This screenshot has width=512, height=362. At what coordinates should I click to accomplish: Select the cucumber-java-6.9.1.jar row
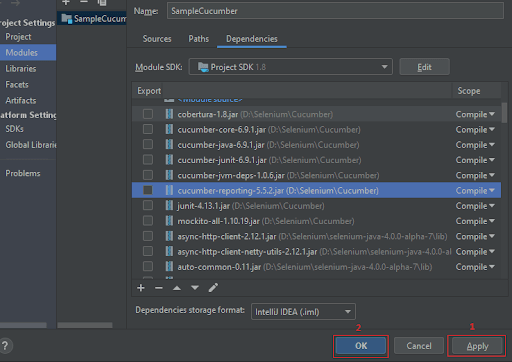(316, 145)
